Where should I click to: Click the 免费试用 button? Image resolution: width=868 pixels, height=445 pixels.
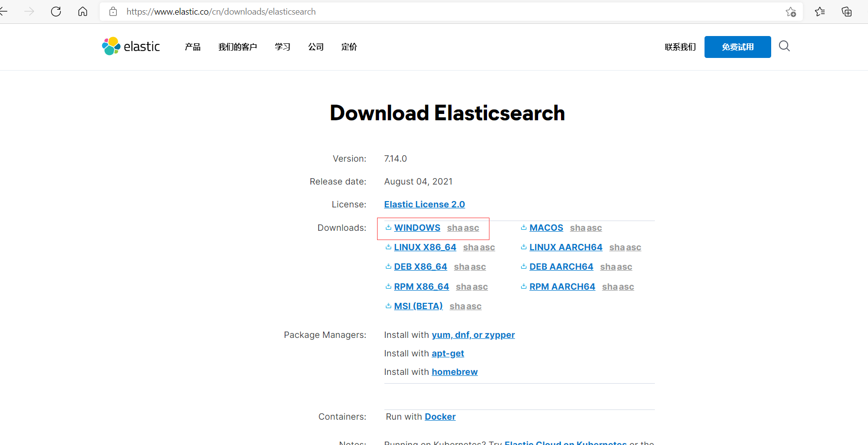pos(738,47)
